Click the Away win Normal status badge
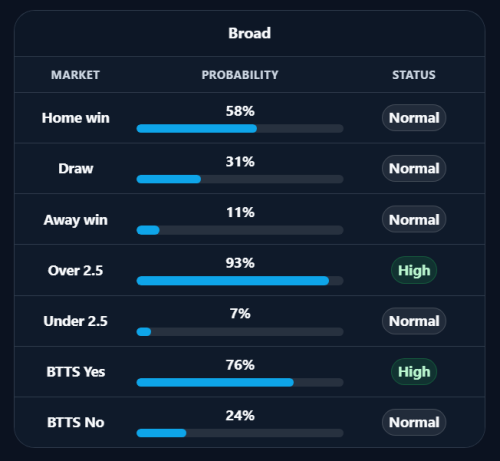This screenshot has height=461, width=500. pyautogui.click(x=414, y=219)
